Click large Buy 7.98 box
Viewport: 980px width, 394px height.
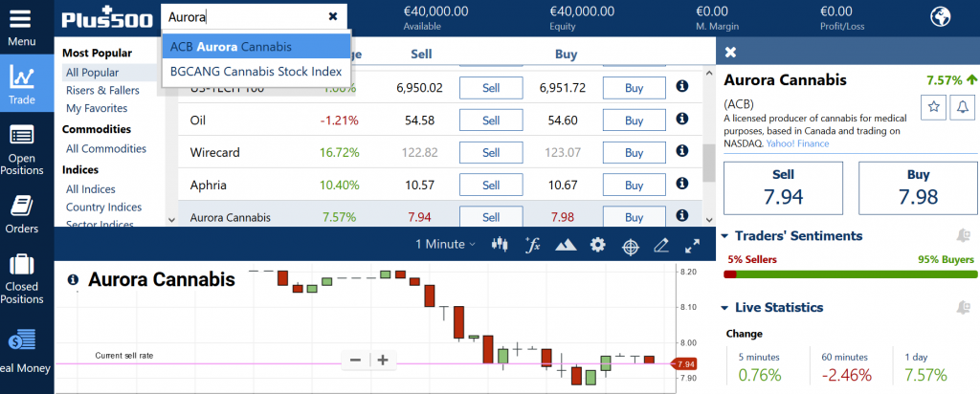point(918,188)
